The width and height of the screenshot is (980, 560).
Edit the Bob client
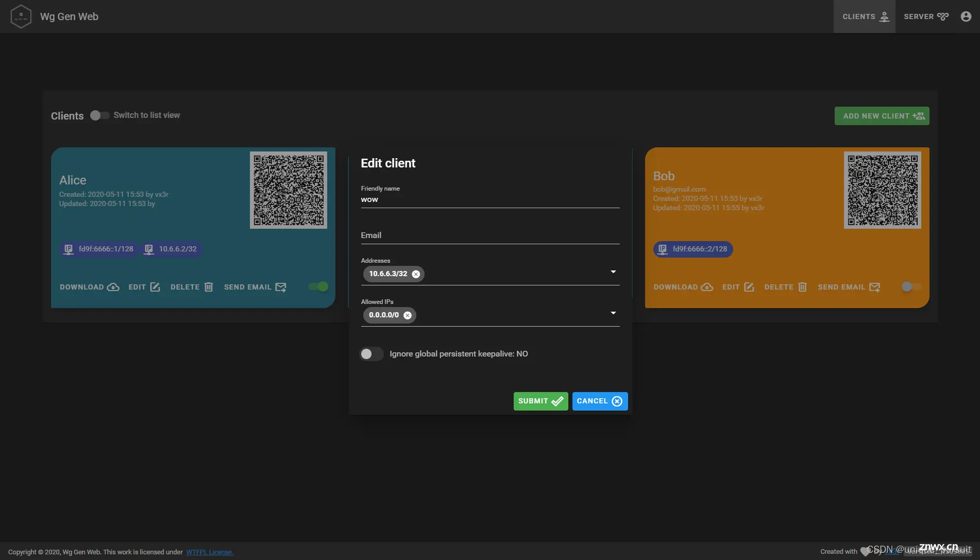[x=738, y=287]
